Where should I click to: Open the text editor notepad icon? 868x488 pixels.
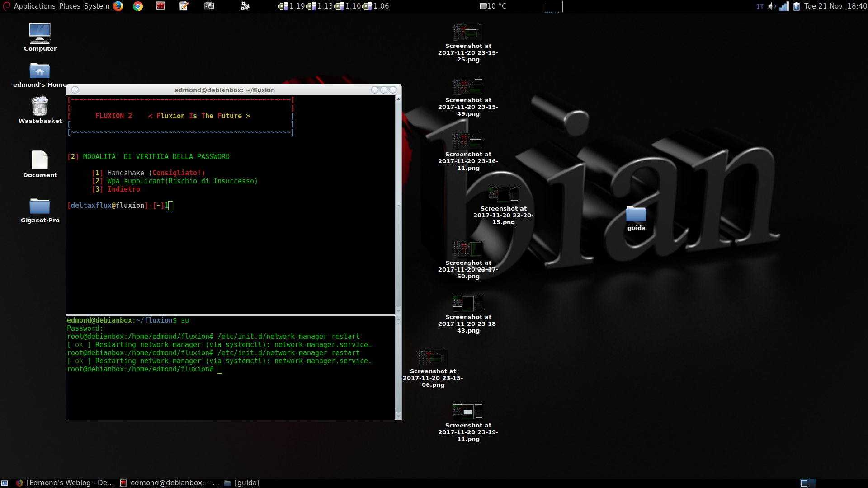tap(184, 6)
